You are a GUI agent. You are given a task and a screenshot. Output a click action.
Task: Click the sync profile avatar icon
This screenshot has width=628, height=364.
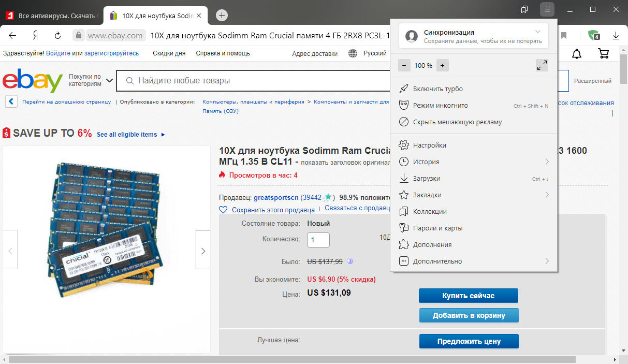(x=412, y=36)
